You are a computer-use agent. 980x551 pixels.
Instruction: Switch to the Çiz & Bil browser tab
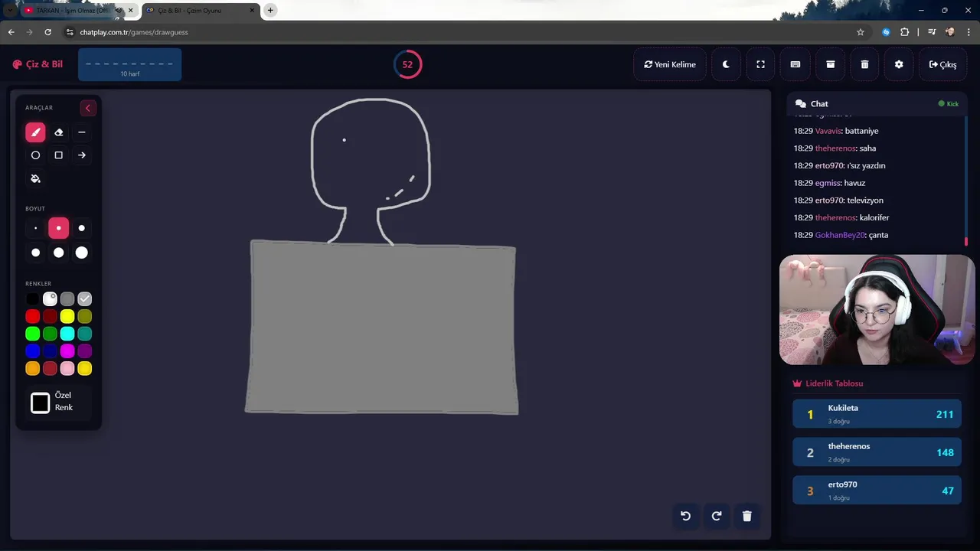201,11
